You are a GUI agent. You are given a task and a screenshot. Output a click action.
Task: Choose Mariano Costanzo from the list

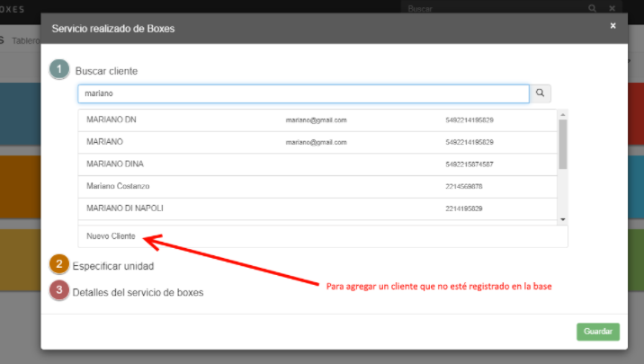pyautogui.click(x=318, y=186)
